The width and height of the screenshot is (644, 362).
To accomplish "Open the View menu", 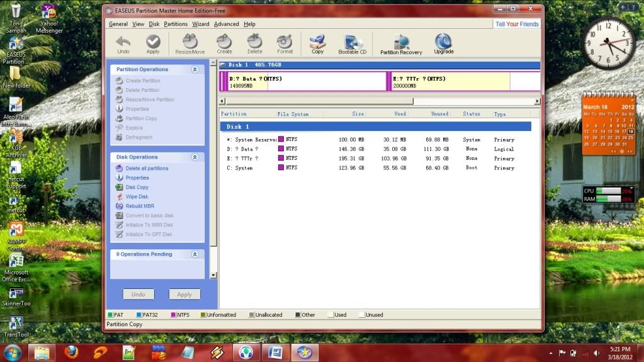I will [x=138, y=24].
